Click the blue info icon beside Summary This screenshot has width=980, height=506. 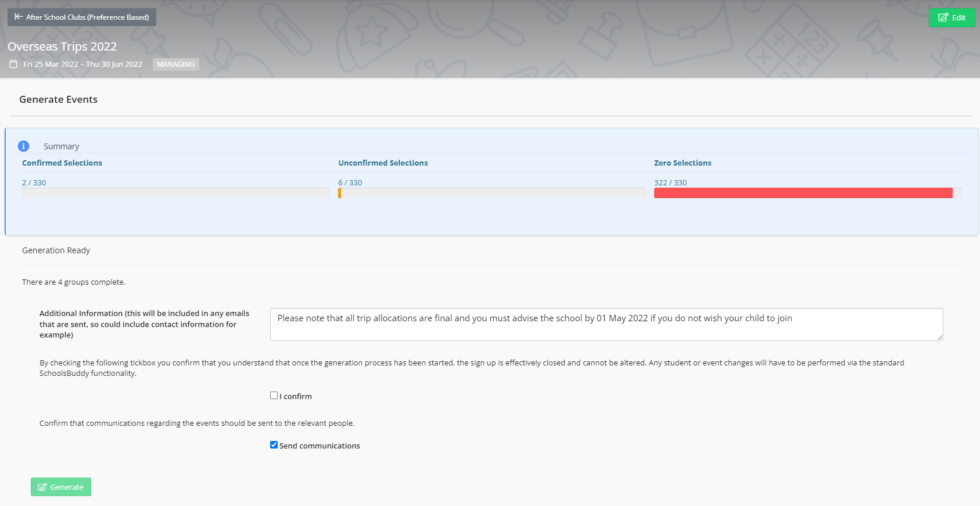pos(23,146)
